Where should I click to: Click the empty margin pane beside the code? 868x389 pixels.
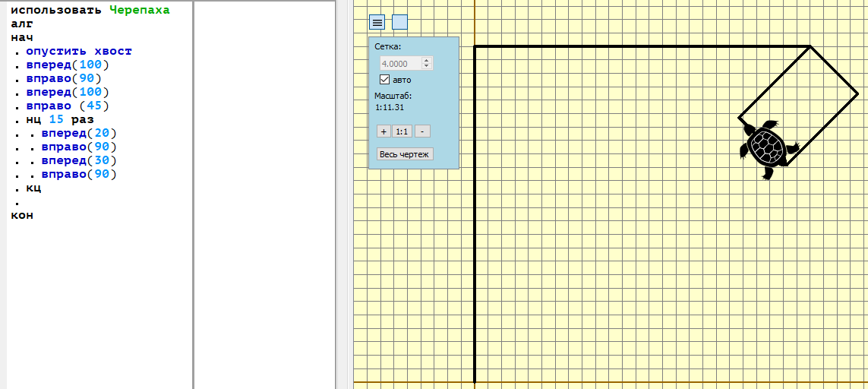pyautogui.click(x=264, y=194)
